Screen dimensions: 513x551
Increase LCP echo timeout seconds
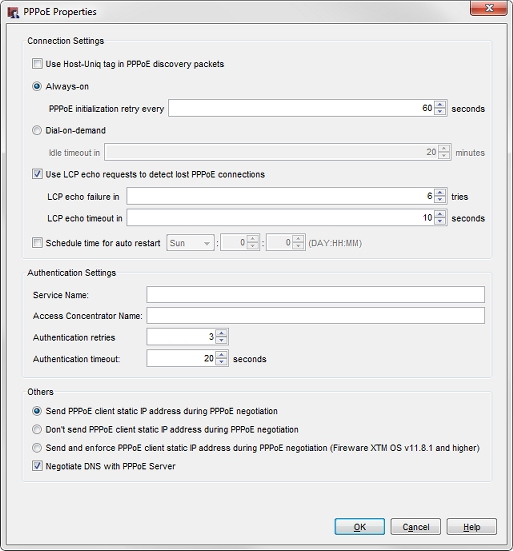440,214
